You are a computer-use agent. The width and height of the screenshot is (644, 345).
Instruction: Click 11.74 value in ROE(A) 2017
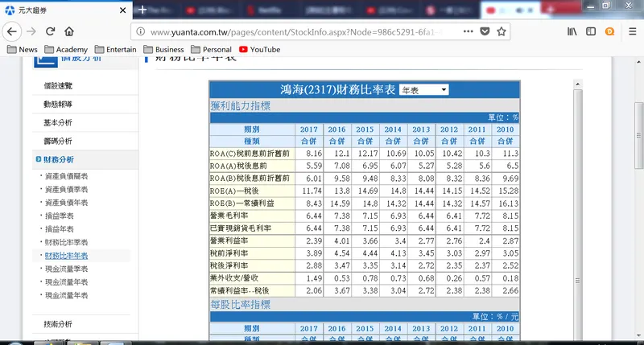312,191
